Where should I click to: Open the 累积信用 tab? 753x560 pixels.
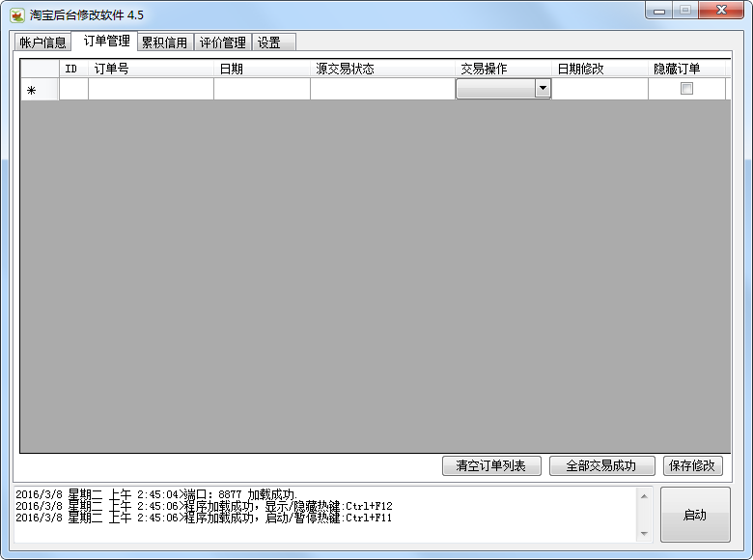pyautogui.click(x=164, y=42)
